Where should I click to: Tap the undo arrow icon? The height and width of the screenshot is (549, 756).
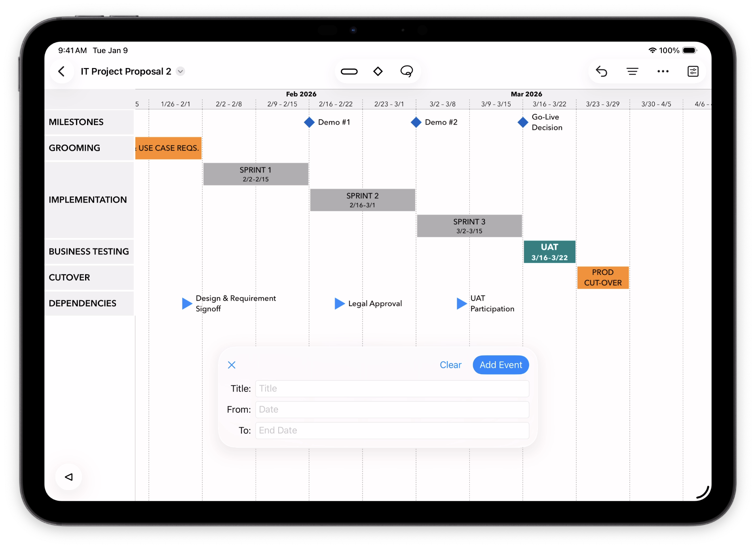point(601,72)
